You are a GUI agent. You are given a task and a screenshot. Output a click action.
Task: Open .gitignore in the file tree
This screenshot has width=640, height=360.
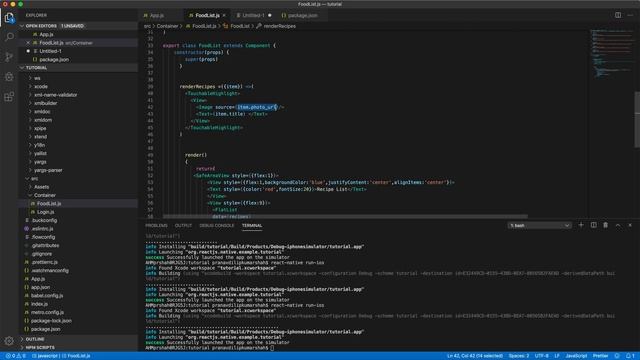[x=42, y=254]
